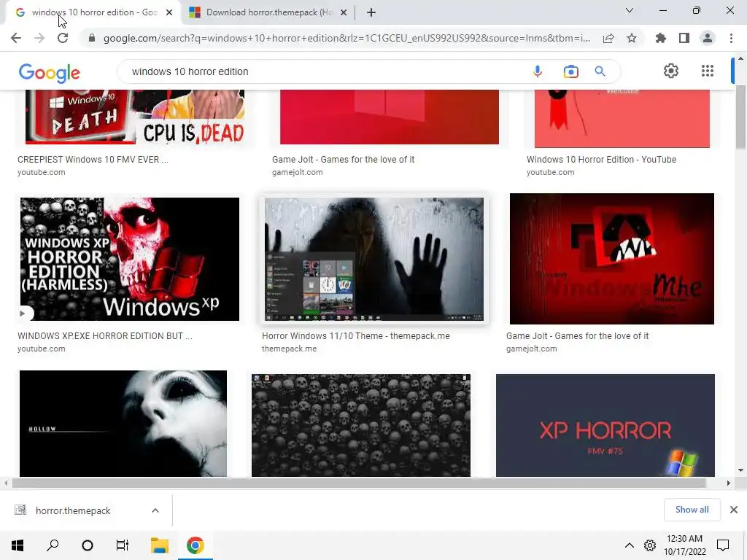This screenshot has height=560, width=747.
Task: Open the red Windows Mhe monster thumbnail
Action: pyautogui.click(x=612, y=259)
